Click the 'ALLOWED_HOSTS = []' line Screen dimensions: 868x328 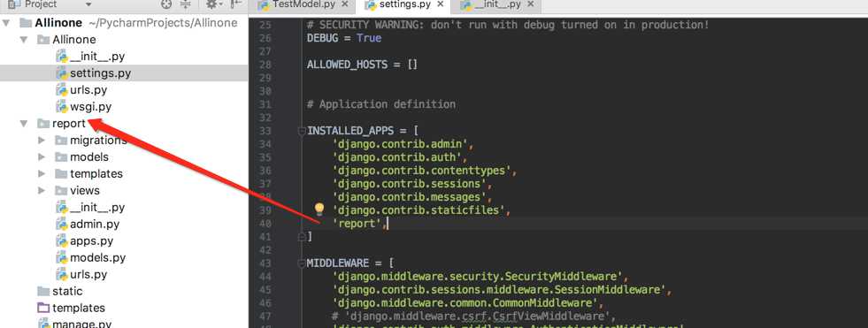point(362,65)
